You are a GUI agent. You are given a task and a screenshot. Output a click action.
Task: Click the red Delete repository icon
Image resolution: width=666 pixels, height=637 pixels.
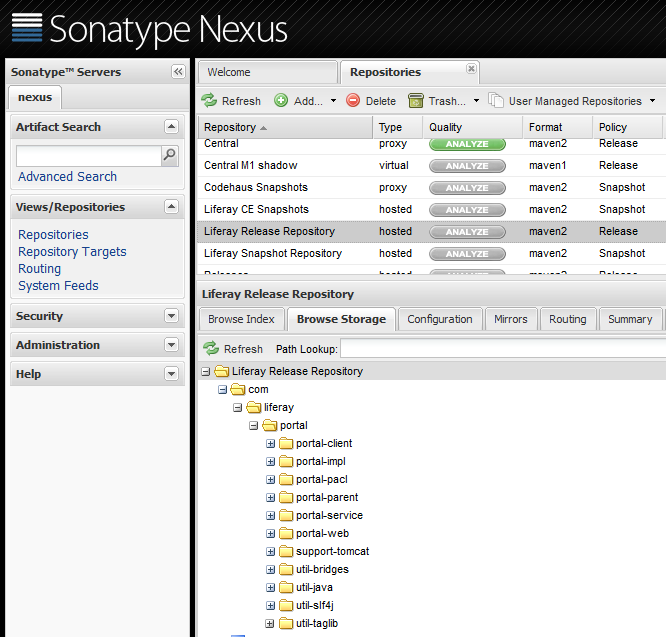click(353, 101)
